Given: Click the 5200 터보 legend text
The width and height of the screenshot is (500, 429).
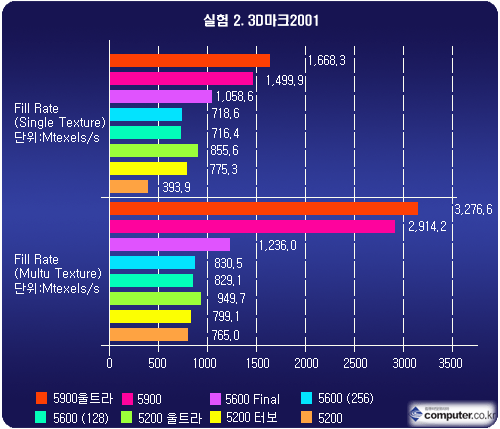Looking at the screenshot, I should click(252, 417).
